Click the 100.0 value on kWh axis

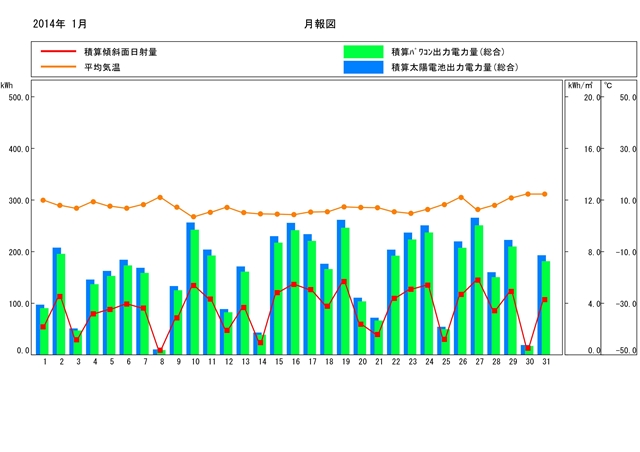pos(19,304)
